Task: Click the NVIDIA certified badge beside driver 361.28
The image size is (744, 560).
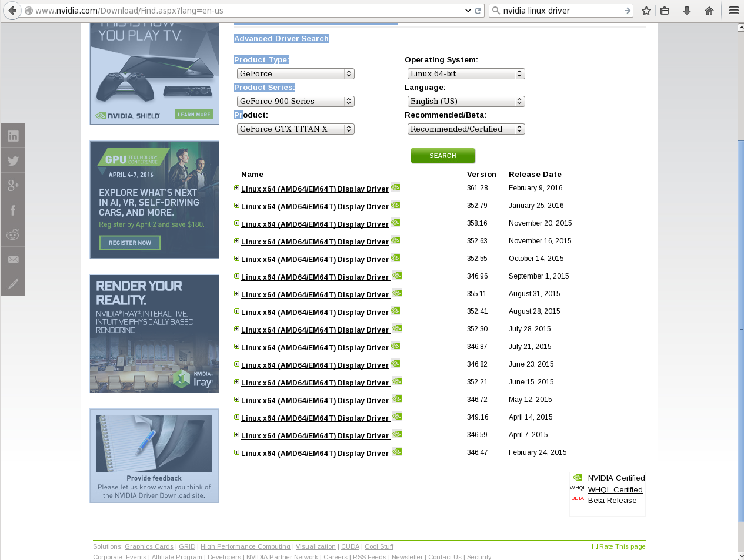Action: point(395,187)
